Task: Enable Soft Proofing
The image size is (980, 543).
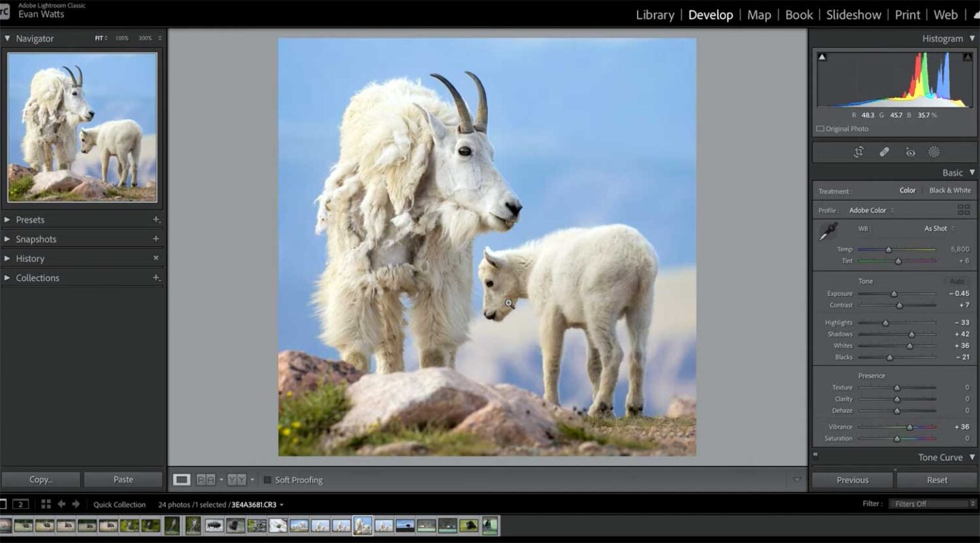Action: pos(267,480)
